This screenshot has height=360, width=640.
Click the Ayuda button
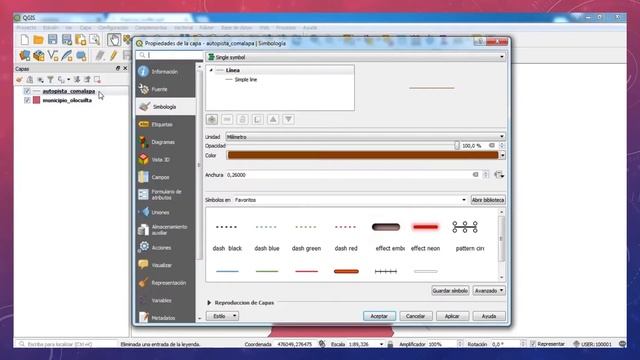pos(489,316)
